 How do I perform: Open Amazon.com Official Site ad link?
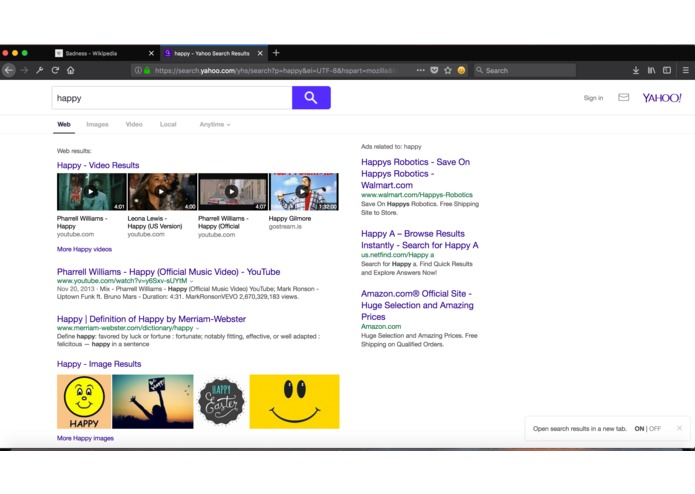(x=417, y=305)
